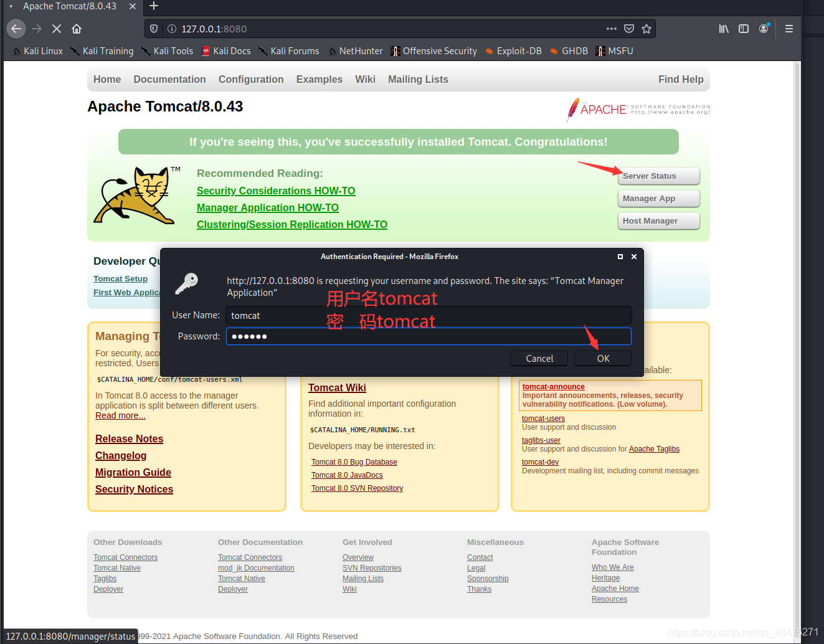Click the page vertical scrollbar
The height and width of the screenshot is (644, 824).
(797, 349)
